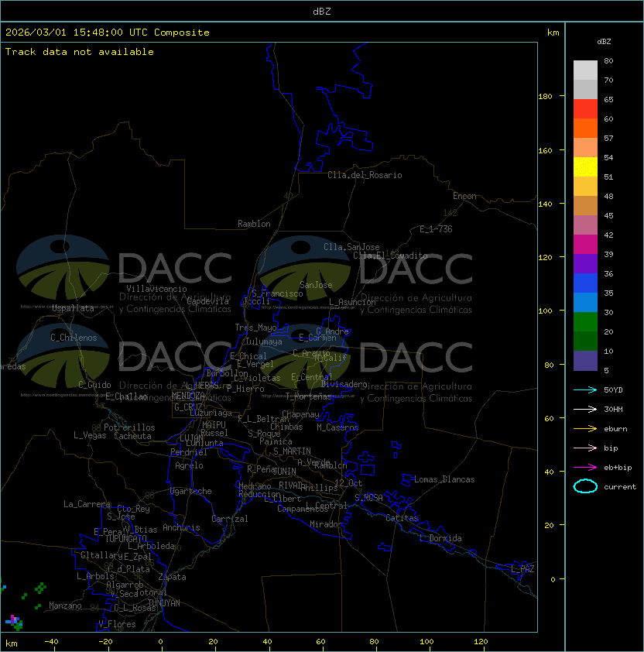Click the '2026/03/01 15:48:00 UTC Composite' timestamp
The width and height of the screenshot is (644, 652).
(108, 33)
